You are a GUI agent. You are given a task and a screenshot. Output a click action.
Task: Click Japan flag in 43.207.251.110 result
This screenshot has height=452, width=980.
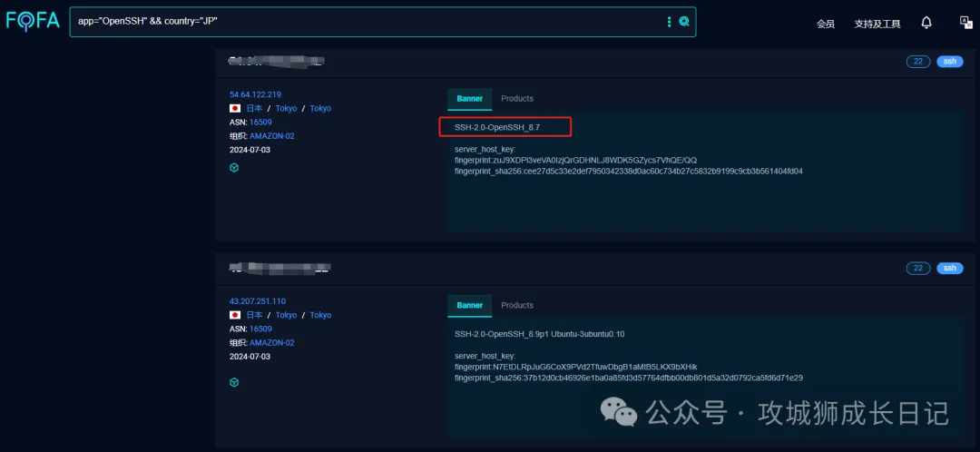235,315
